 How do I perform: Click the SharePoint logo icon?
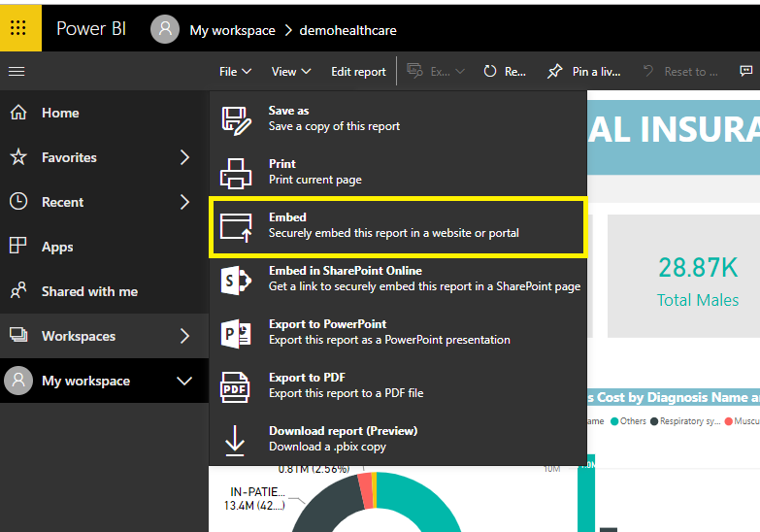pos(236,281)
